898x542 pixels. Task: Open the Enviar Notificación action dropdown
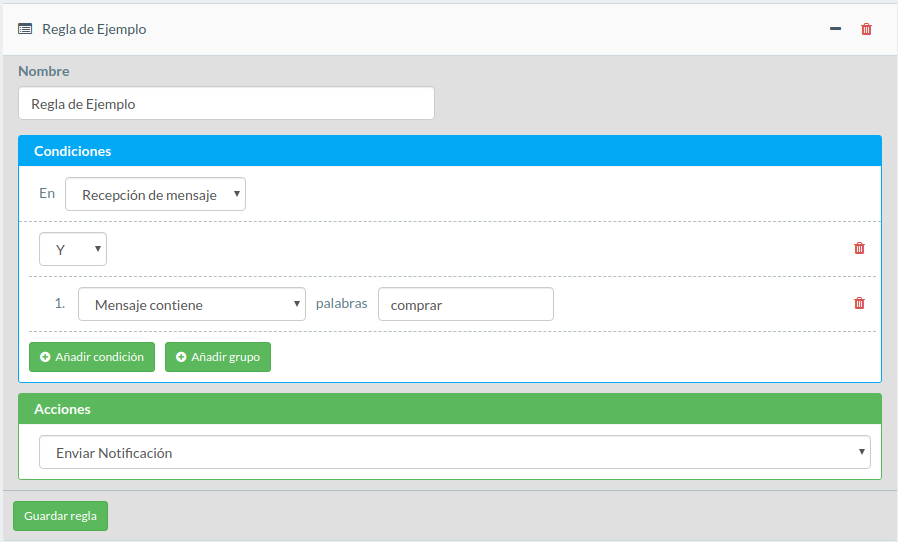click(455, 452)
